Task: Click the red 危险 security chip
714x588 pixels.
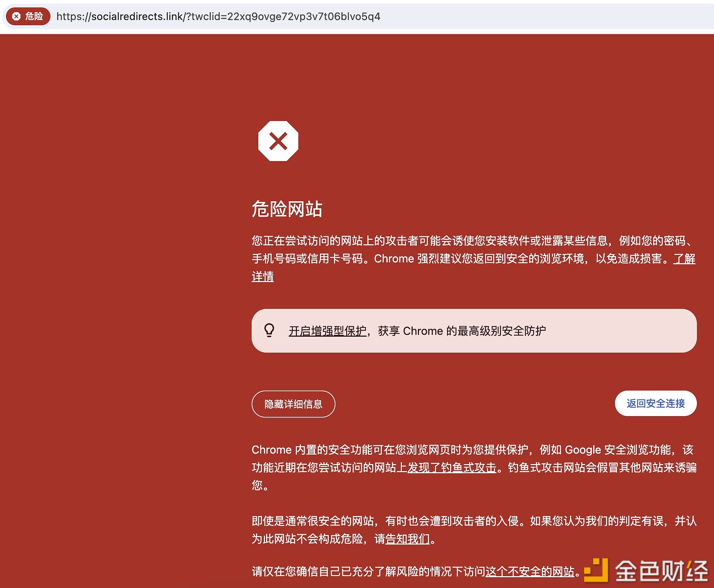Action: [28, 16]
